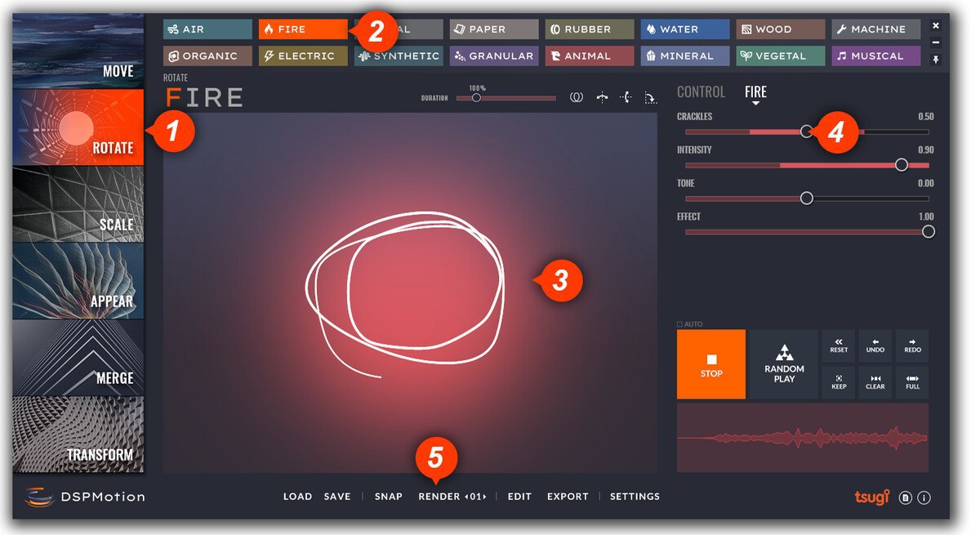
Task: Click the rotate gesture icon
Action: coord(650,97)
